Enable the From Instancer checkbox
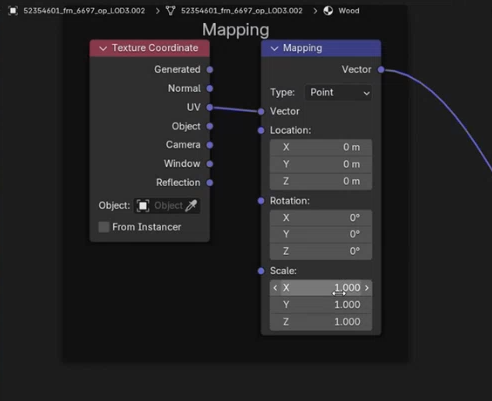The image size is (492, 401). 104,227
